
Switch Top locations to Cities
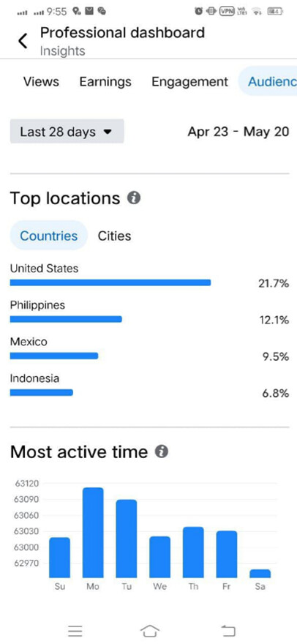(115, 236)
